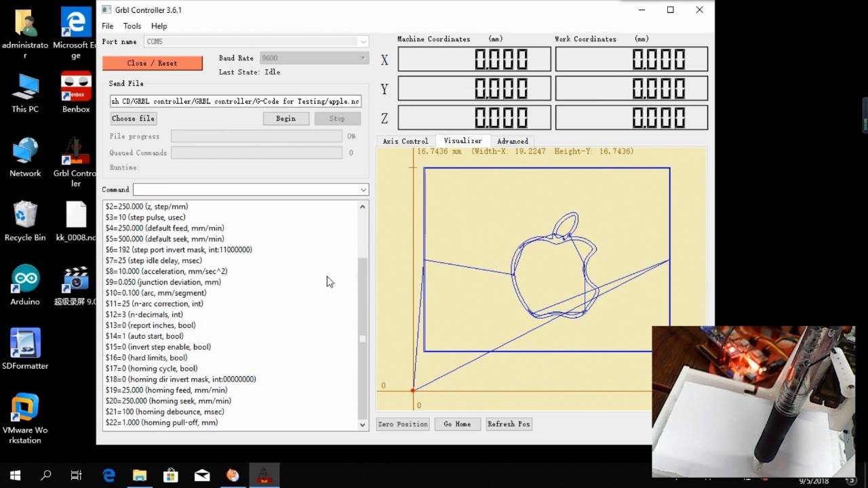Open the Tools menu
Viewport: 868px width, 488px height.
click(x=132, y=26)
